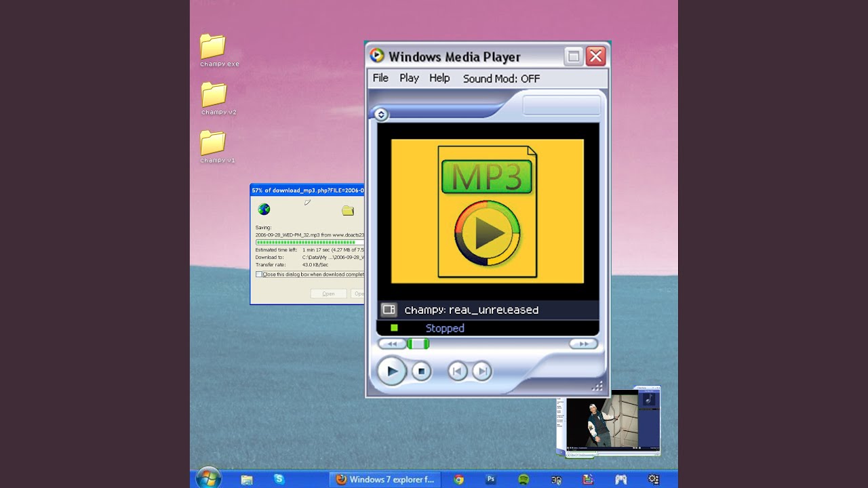
Task: Click the fast forward button above the controls
Action: 583,344
